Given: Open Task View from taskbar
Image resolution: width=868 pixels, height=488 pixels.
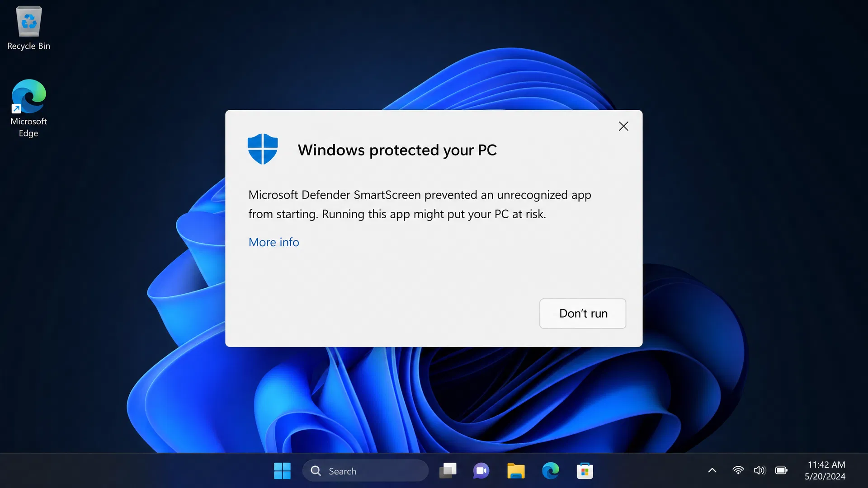Looking at the screenshot, I should click(x=448, y=471).
